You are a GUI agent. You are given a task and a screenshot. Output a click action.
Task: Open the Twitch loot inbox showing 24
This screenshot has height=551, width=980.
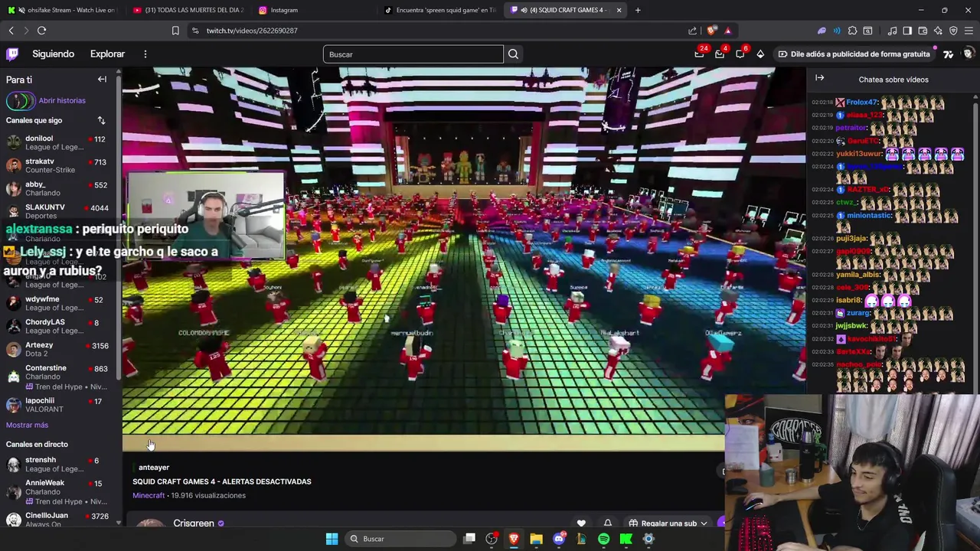point(699,54)
